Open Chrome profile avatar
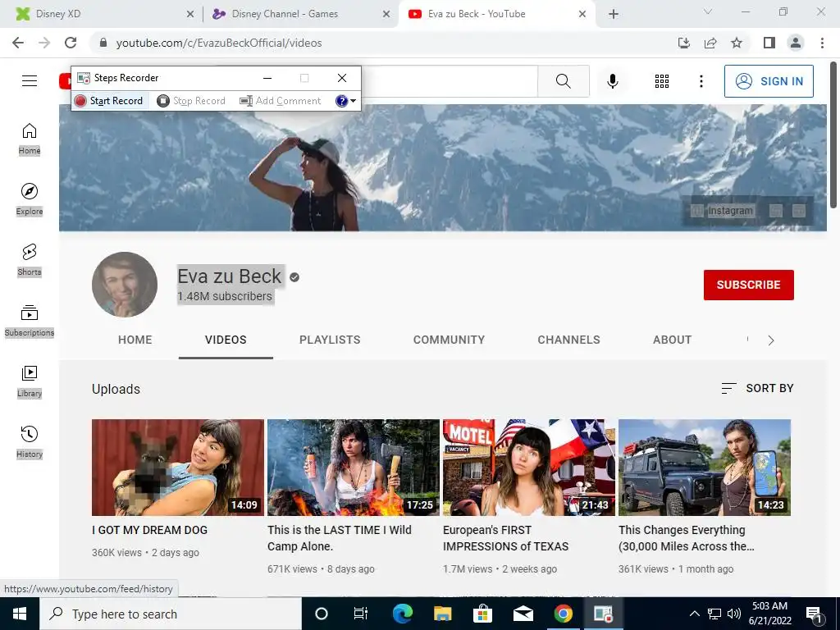The image size is (840, 630). [796, 43]
